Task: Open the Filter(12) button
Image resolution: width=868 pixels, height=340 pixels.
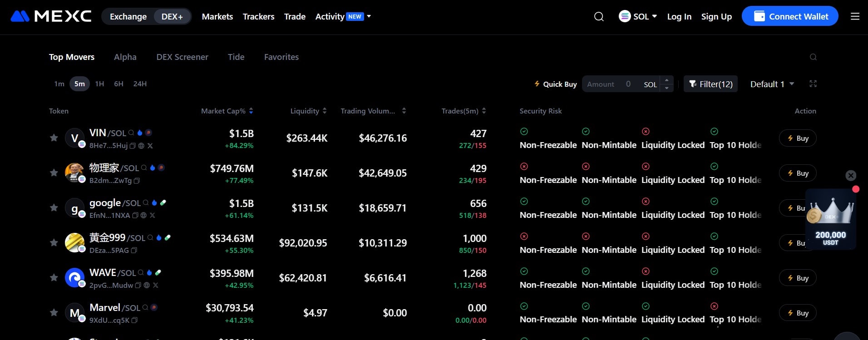Action: 710,84
